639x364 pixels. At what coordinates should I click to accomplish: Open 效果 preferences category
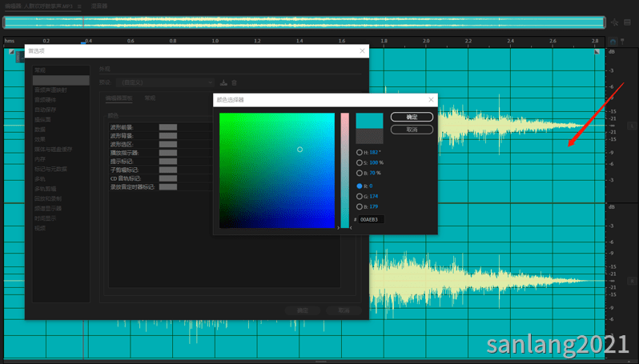(x=40, y=139)
